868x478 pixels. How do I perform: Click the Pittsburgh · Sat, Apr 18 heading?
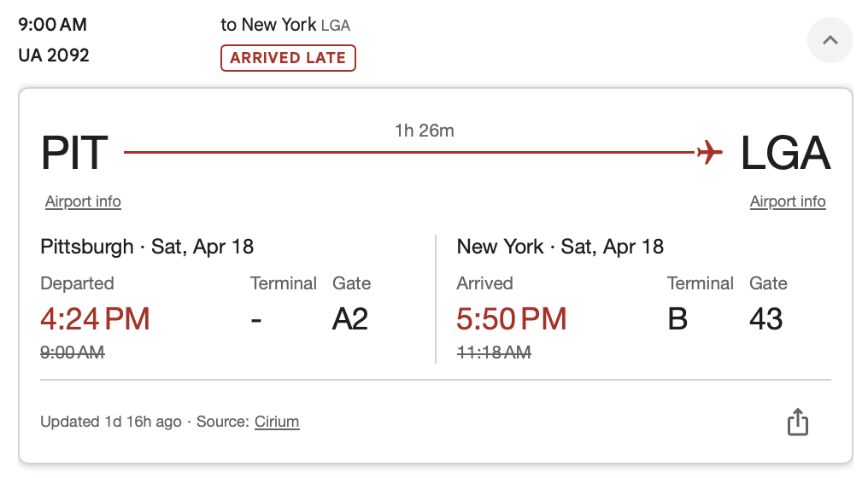(x=147, y=247)
